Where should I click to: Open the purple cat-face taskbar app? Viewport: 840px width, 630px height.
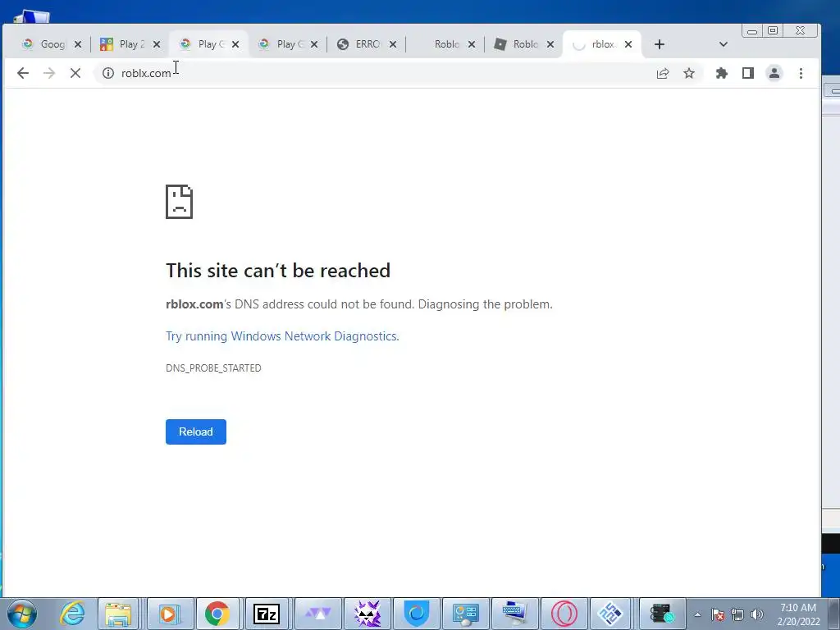point(367,614)
